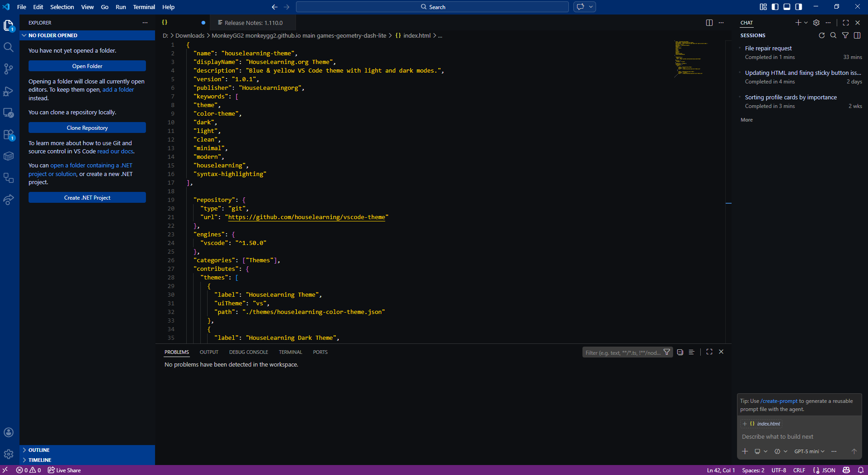868x475 pixels.
Task: Expand the OUTLINE section
Action: point(87,450)
